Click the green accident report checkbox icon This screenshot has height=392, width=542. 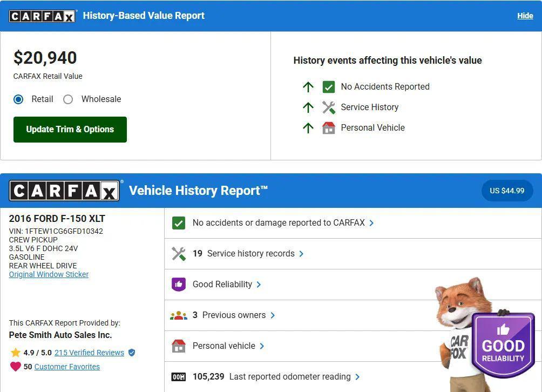(x=179, y=222)
